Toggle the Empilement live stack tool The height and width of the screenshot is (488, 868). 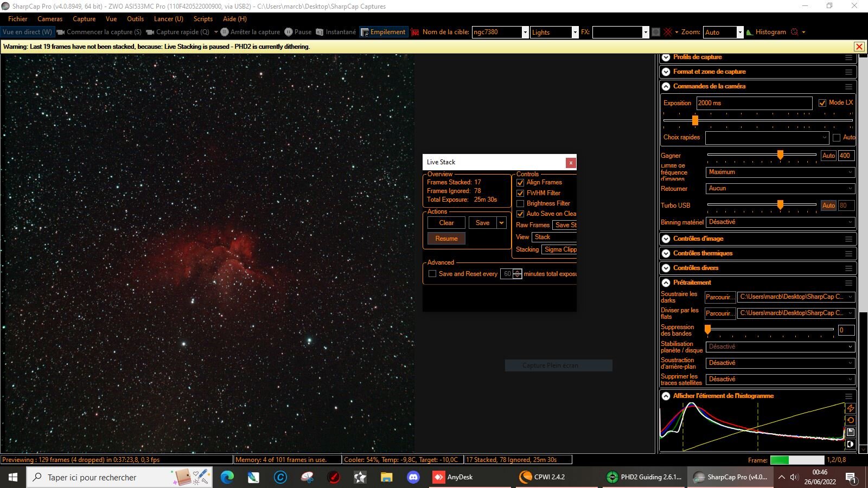pos(382,32)
